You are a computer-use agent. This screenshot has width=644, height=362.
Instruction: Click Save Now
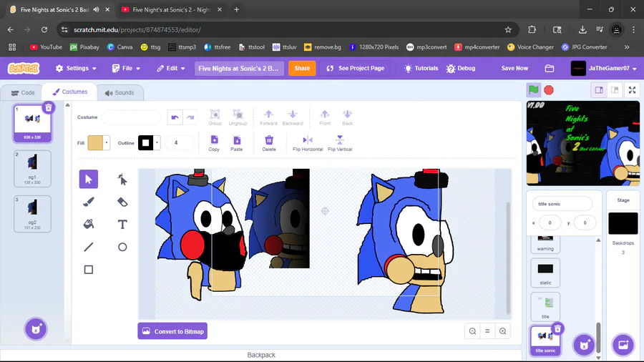point(514,68)
